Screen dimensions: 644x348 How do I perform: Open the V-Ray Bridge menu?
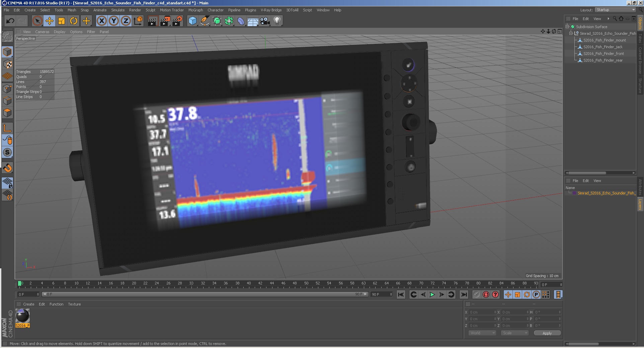271,10
